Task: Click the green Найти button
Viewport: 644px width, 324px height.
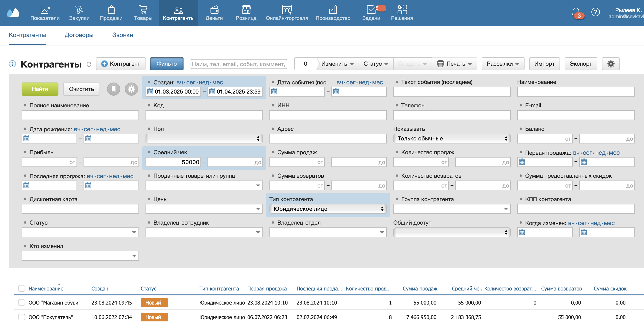Action: (x=40, y=89)
